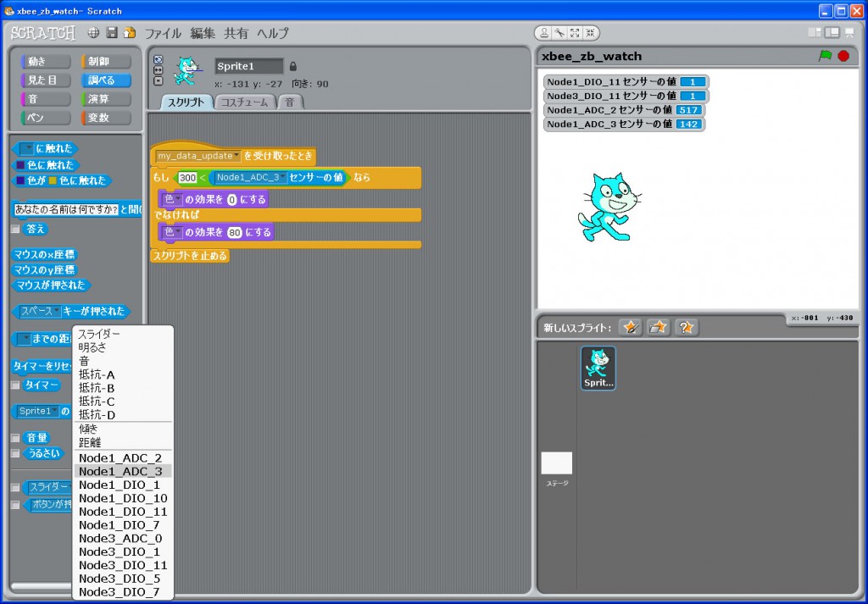Click the green flag to start scripts
The width and height of the screenshot is (868, 604).
click(826, 56)
